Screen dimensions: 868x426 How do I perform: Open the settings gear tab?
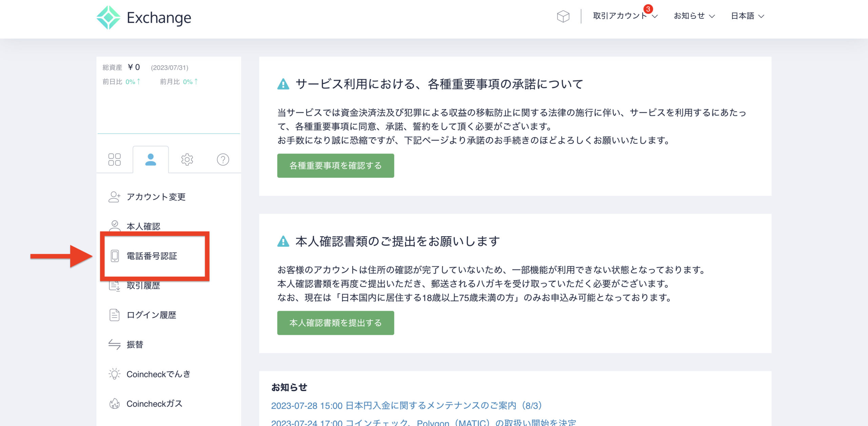[x=187, y=159]
